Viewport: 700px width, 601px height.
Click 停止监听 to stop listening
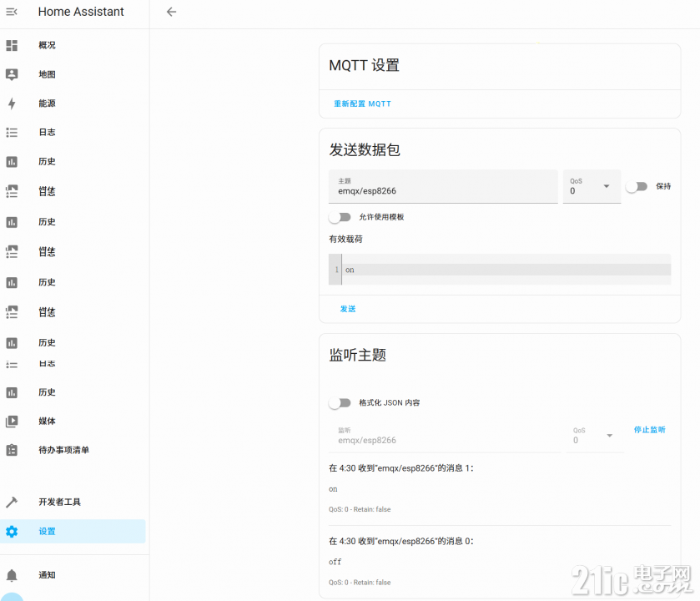650,430
